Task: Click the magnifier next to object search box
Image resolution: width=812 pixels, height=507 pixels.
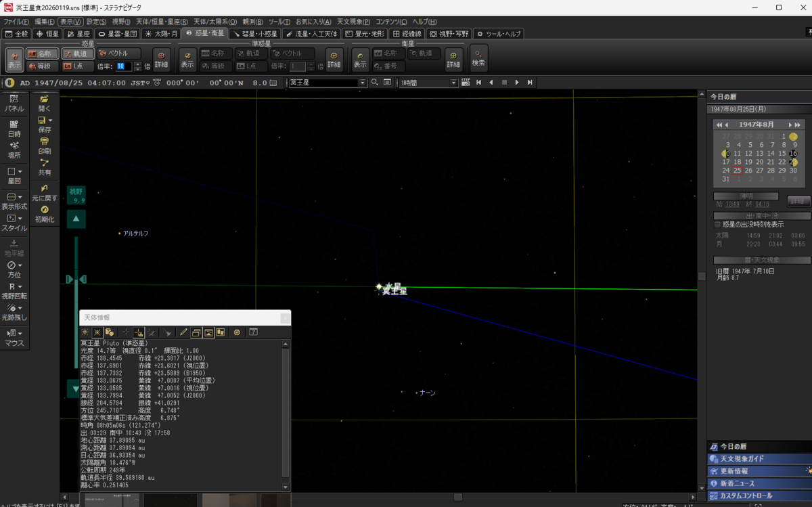Action: pyautogui.click(x=376, y=83)
